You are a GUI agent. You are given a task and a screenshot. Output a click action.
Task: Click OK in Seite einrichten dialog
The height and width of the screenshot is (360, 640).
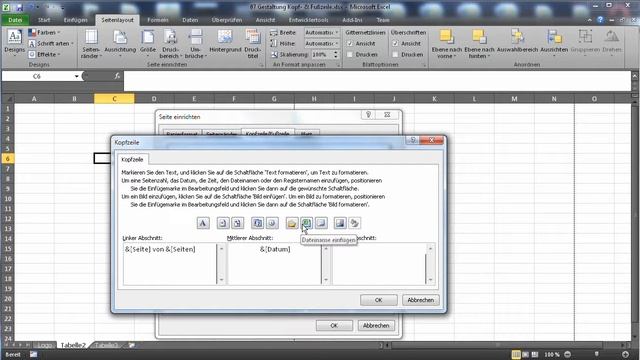click(x=334, y=325)
